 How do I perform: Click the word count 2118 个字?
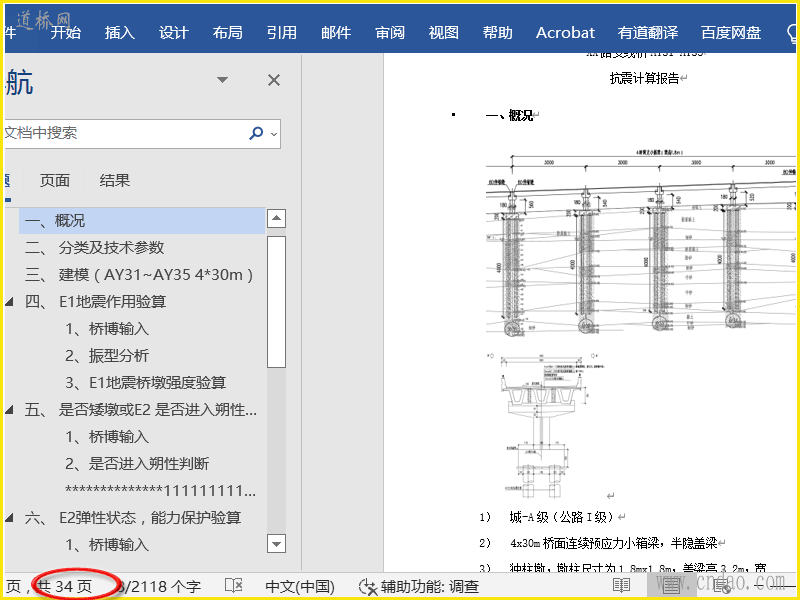(161, 587)
